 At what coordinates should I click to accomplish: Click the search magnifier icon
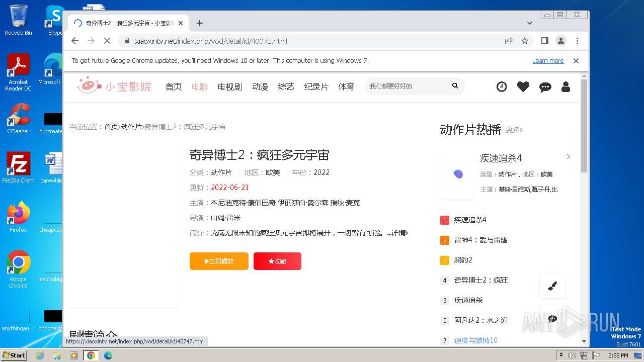[455, 86]
